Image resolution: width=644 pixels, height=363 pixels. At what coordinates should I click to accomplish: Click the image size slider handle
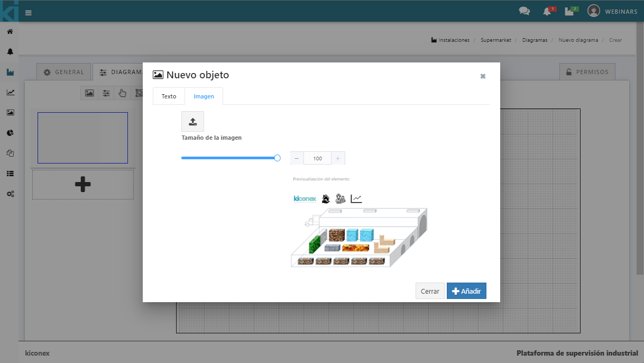[277, 158]
